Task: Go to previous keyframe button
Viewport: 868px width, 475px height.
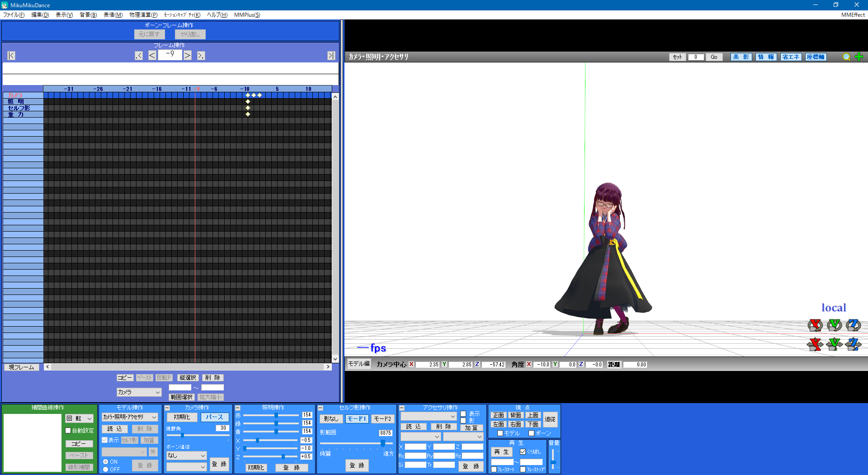Action: pos(139,56)
